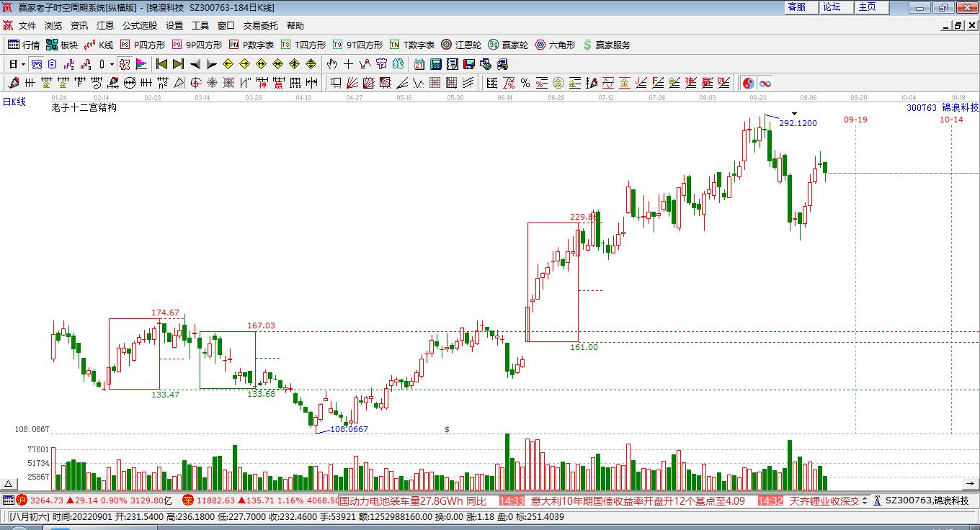Open the 板块 sector view
This screenshot has width=980, height=530.
click(61, 45)
